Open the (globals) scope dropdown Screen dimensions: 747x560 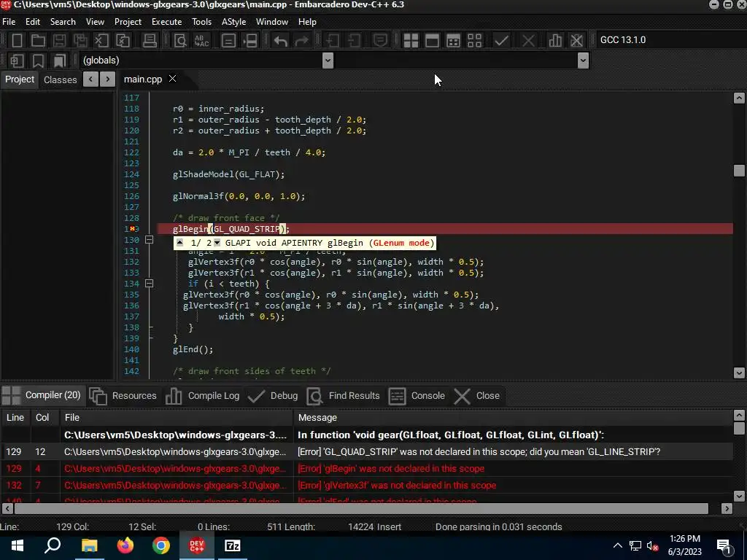coord(328,61)
